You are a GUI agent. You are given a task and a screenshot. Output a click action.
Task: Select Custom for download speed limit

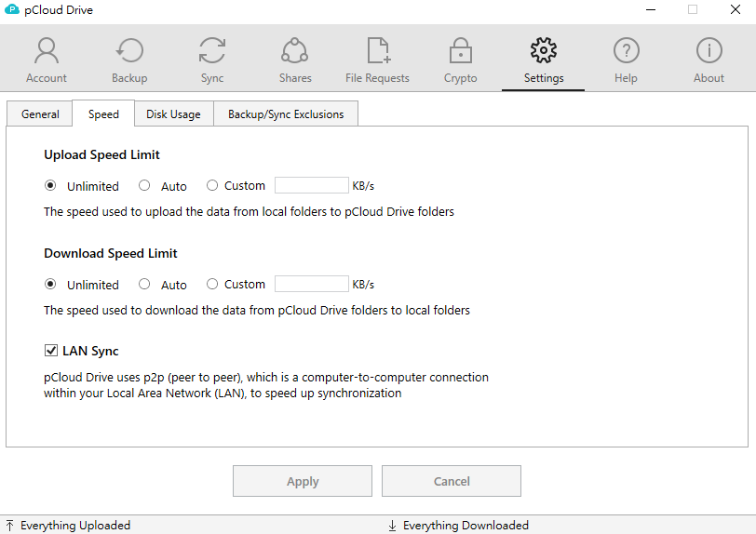[212, 284]
